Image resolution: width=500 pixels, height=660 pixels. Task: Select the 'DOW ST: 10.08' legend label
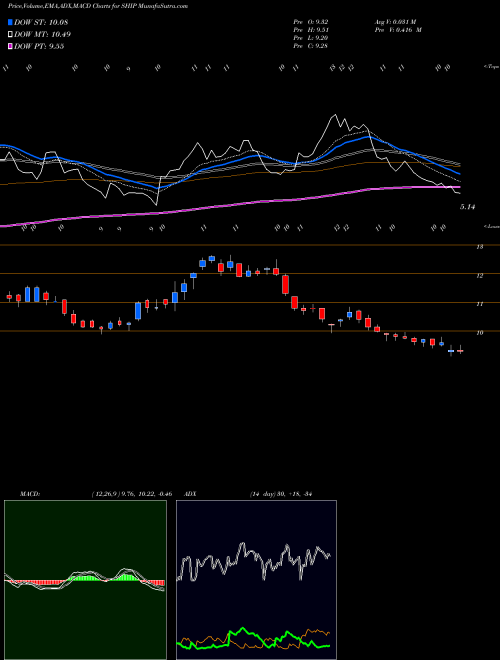[41, 22]
